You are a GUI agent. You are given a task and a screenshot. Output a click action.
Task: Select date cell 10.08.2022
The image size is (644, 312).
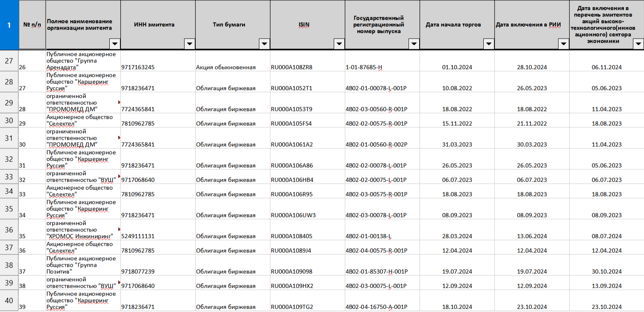click(457, 82)
